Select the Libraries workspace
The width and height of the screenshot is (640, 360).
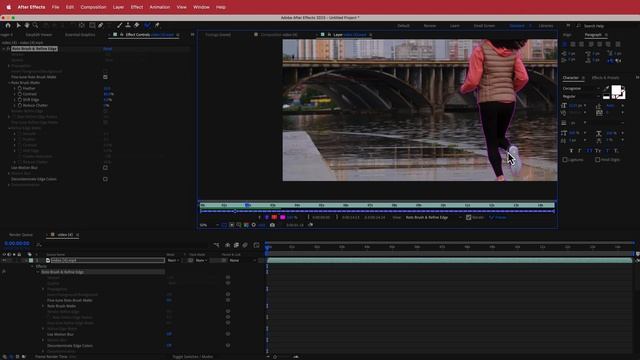pyautogui.click(x=546, y=26)
